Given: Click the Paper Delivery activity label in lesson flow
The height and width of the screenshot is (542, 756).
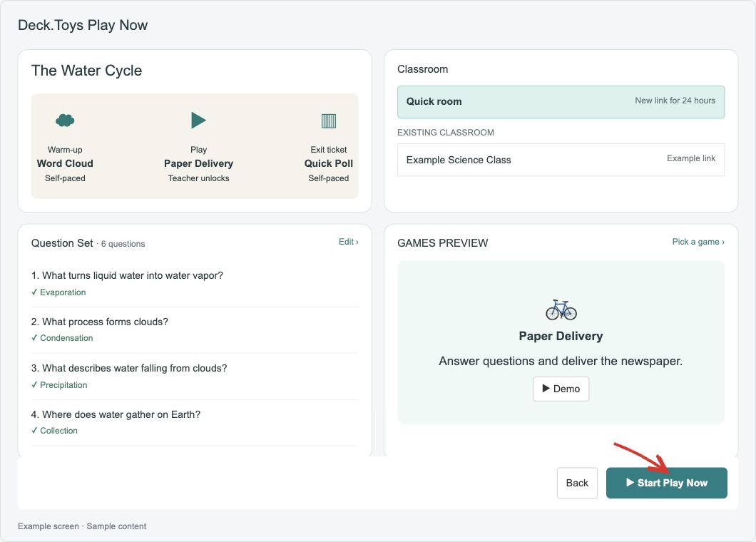Looking at the screenshot, I should [199, 163].
